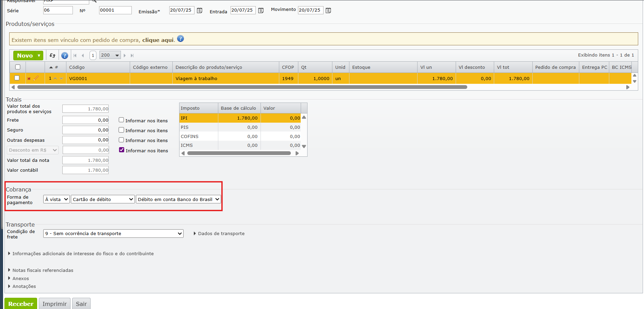The image size is (644, 309).
Task: Click the green Receber button
Action: click(x=21, y=304)
